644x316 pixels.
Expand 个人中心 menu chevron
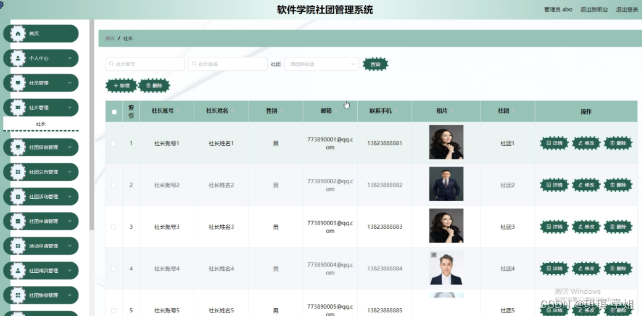(70, 59)
